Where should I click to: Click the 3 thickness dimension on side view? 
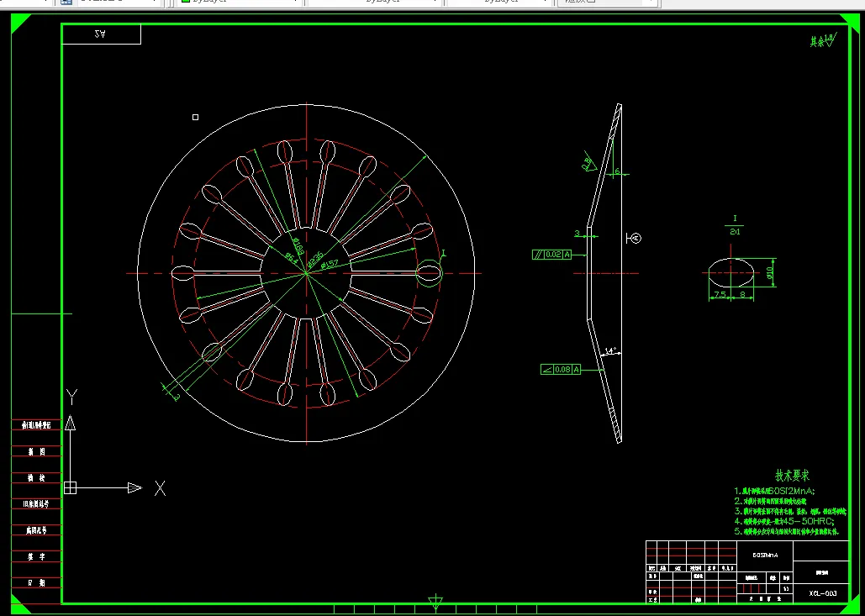click(577, 234)
